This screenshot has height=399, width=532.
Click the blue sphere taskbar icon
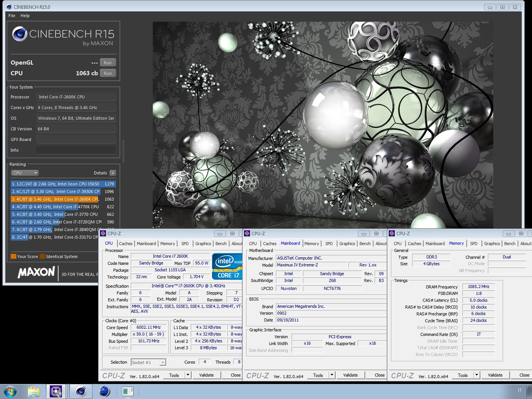coord(104,391)
